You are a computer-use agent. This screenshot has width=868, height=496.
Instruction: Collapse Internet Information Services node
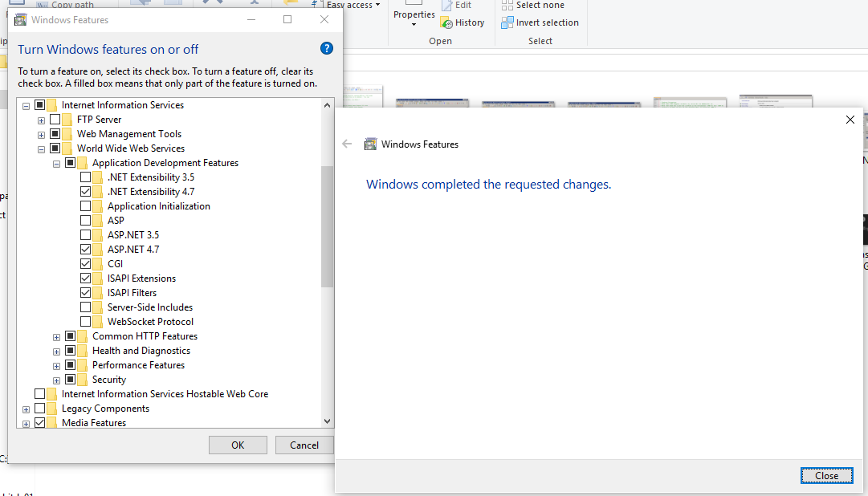click(26, 106)
